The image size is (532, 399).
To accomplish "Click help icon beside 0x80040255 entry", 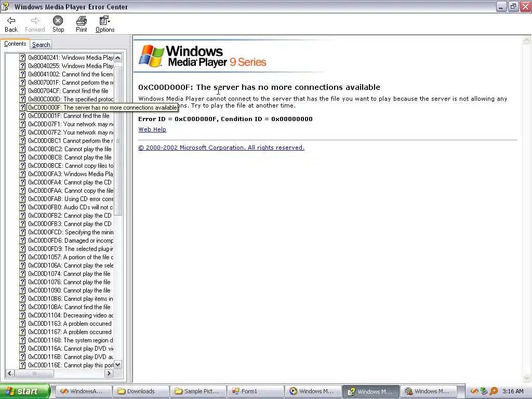I will pyautogui.click(x=22, y=66).
